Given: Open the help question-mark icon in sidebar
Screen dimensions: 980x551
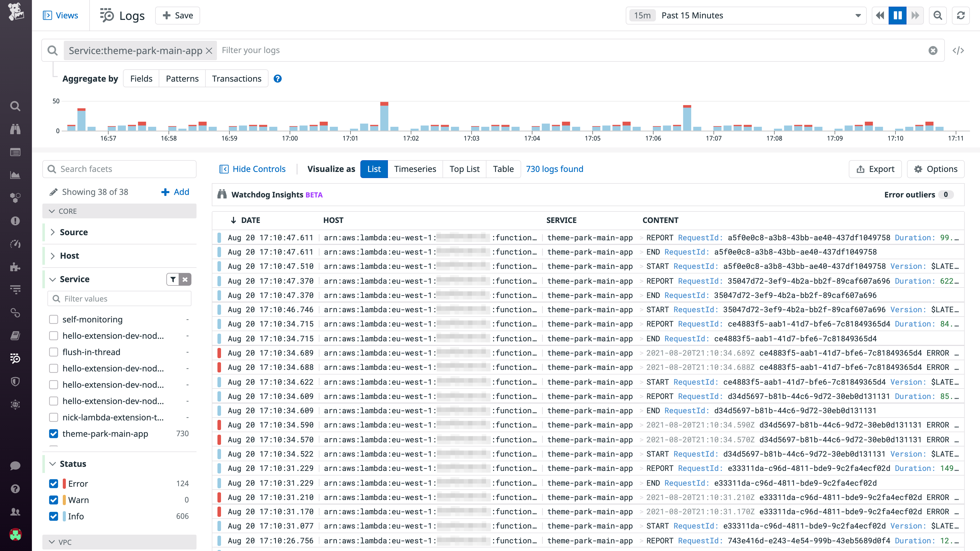Looking at the screenshot, I should 15,489.
